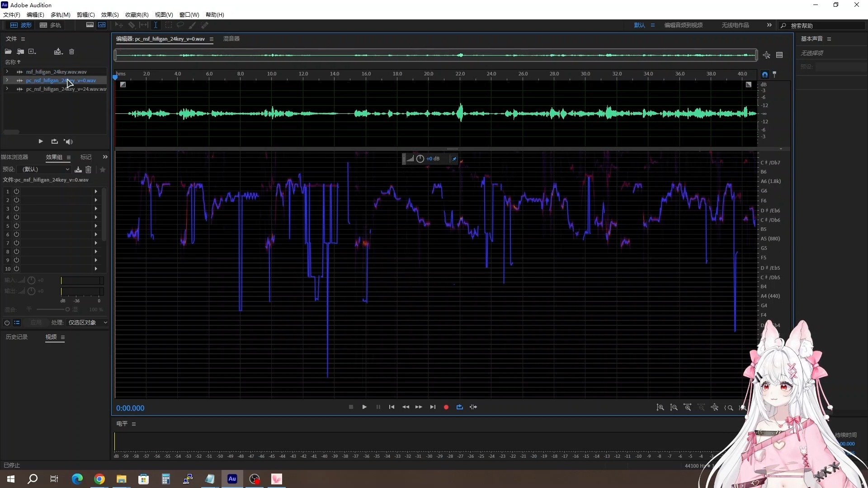The image size is (868, 488).
Task: Open the History (历史记录) panel tab
Action: click(x=17, y=337)
